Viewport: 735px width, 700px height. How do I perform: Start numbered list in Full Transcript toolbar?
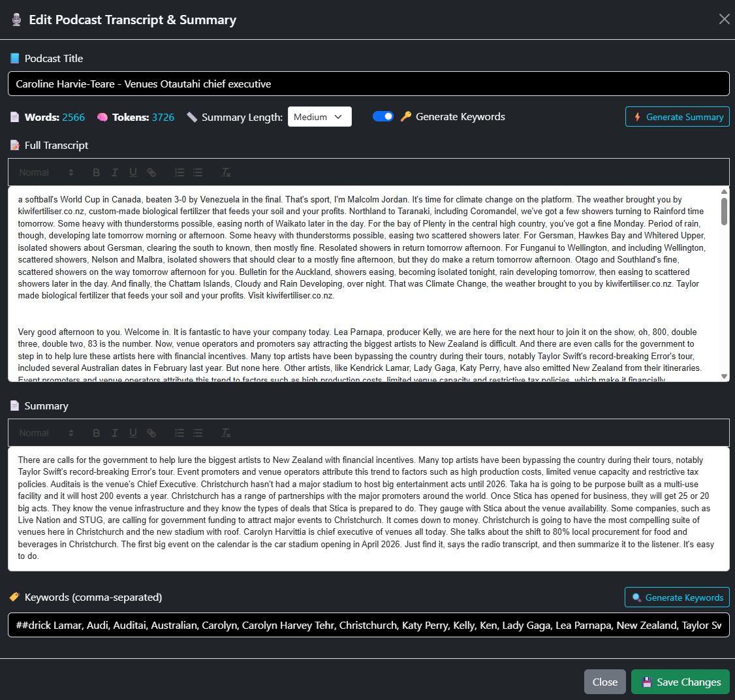point(180,172)
